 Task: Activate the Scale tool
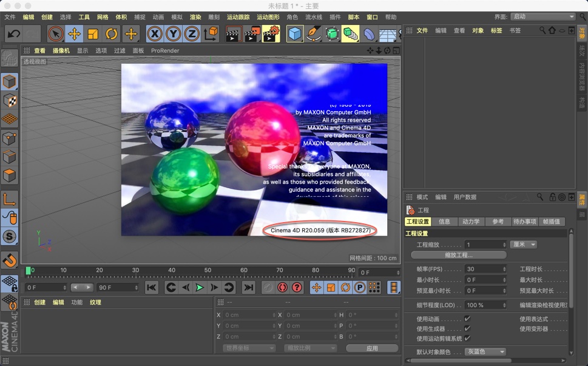(x=93, y=34)
